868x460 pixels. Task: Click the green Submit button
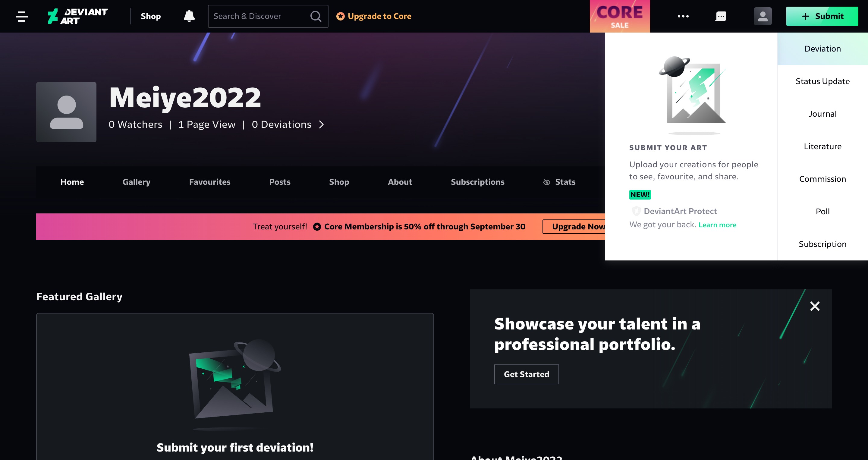pyautogui.click(x=822, y=16)
